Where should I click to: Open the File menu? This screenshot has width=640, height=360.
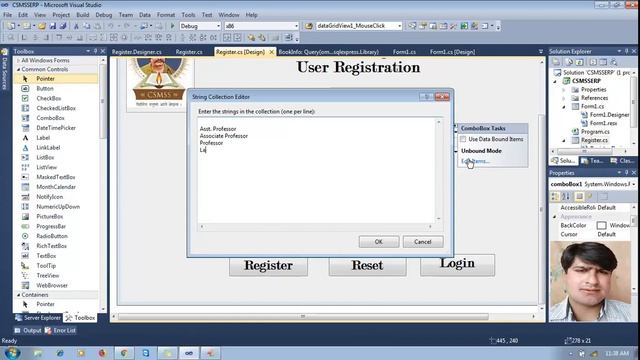coord(7,15)
